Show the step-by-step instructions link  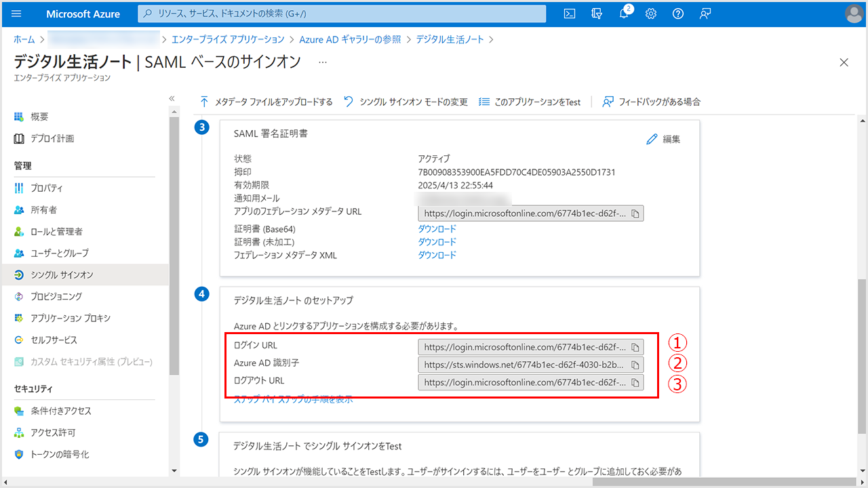[293, 399]
